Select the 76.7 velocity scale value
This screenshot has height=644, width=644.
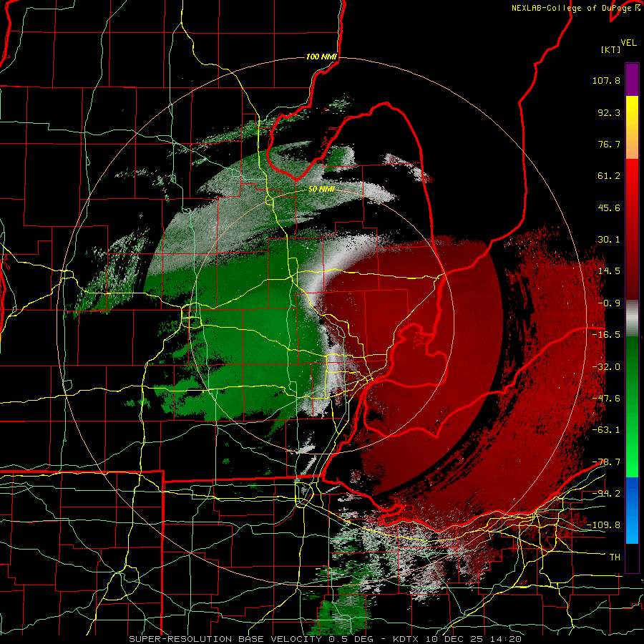point(609,144)
